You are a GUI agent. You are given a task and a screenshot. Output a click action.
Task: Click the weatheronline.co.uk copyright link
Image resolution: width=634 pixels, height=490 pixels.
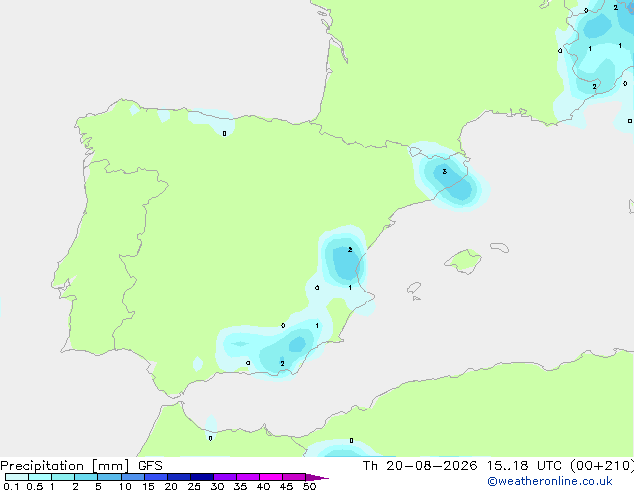click(x=550, y=481)
